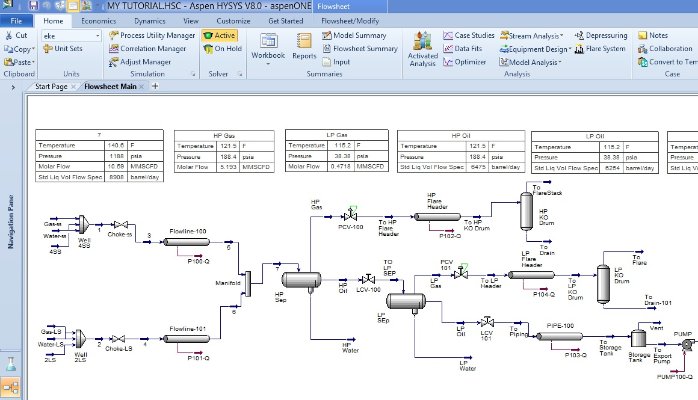Screen dimensions: 698x400
Task: Expand the Navigation Pane chevron
Action: tap(13, 87)
